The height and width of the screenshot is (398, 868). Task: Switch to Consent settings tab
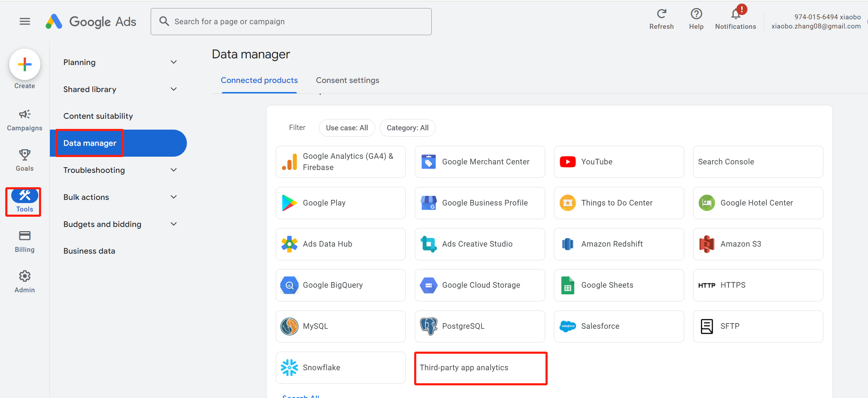(x=347, y=80)
